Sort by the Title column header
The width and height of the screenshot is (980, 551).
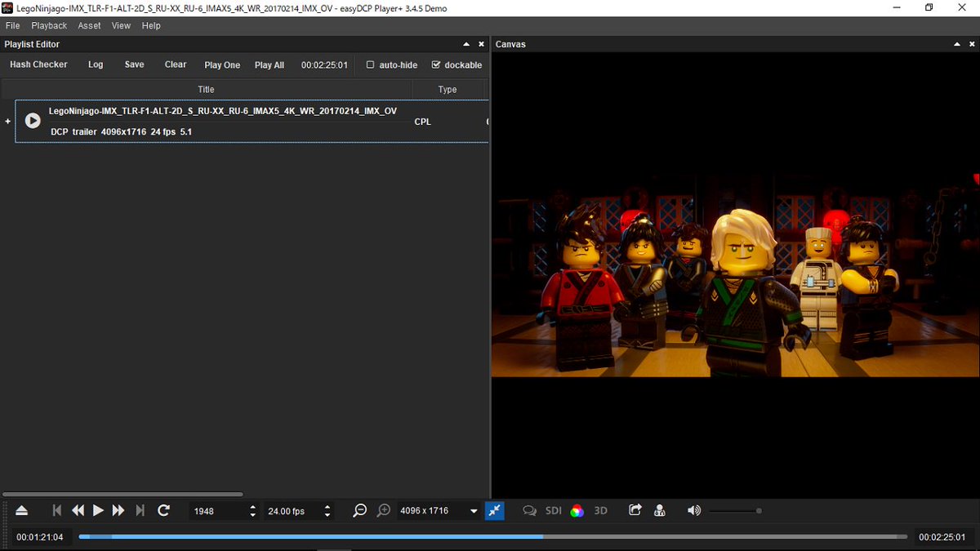tap(206, 89)
